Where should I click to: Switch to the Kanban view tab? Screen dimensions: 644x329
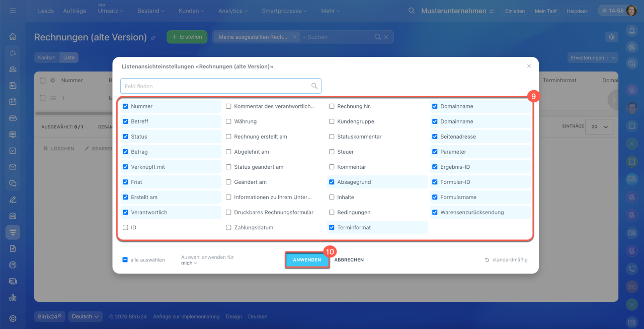coord(47,57)
